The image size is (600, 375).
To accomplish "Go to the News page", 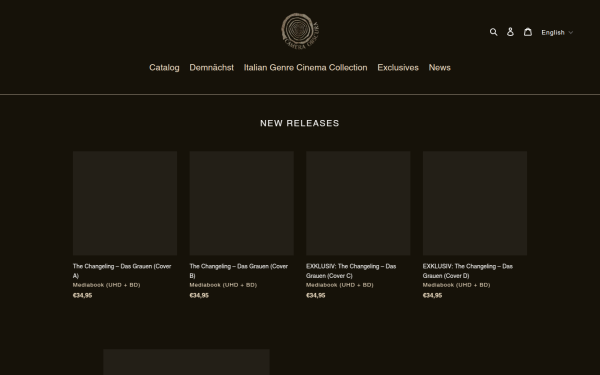I will tap(440, 68).
